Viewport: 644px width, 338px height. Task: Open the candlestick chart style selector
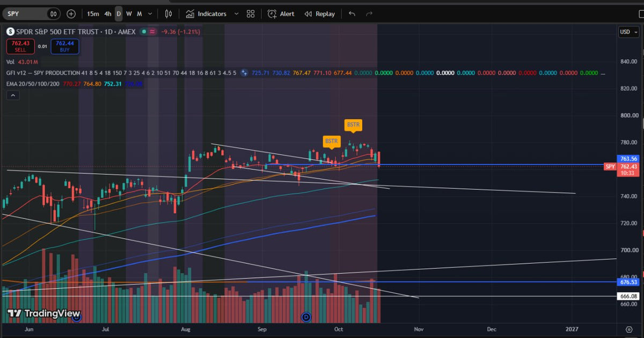[x=169, y=14]
